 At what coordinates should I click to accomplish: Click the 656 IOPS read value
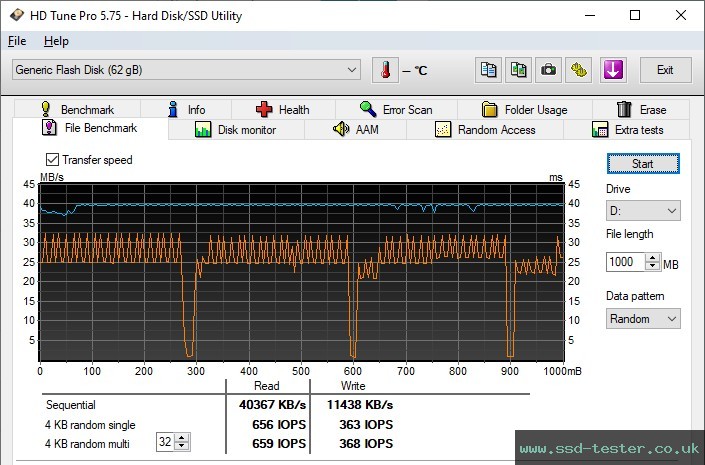tap(279, 425)
